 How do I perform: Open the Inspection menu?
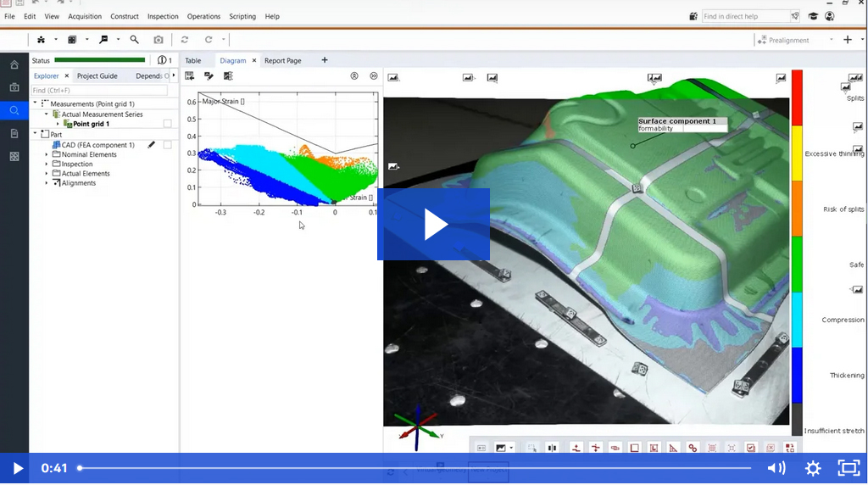coord(163,16)
